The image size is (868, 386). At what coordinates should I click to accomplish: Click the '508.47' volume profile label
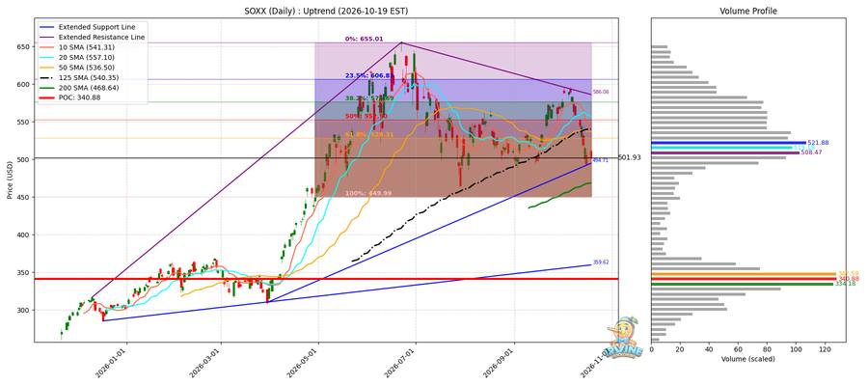pos(811,152)
